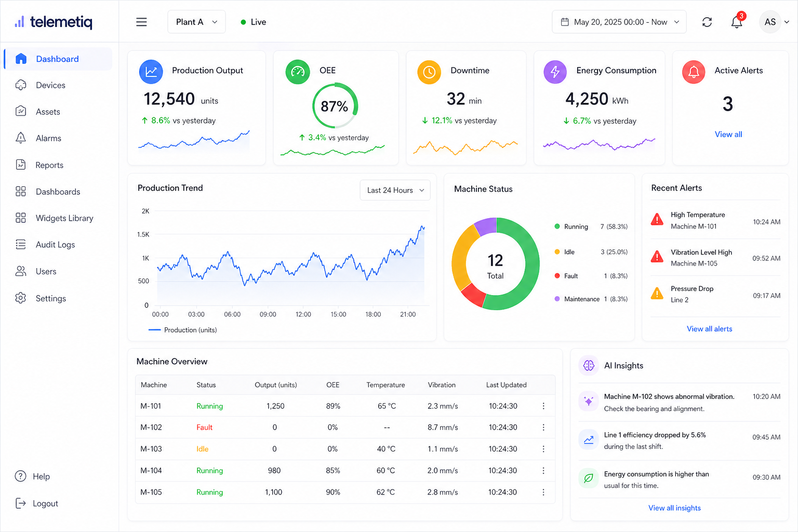Click the High Temperature red warning icon
The height and width of the screenshot is (532, 798).
[657, 219]
